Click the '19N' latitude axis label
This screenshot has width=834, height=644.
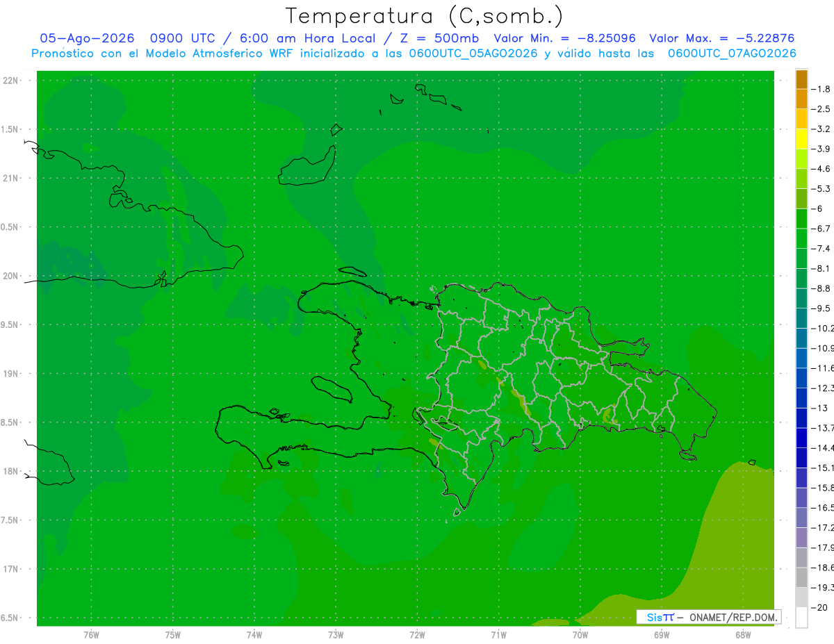[10, 374]
